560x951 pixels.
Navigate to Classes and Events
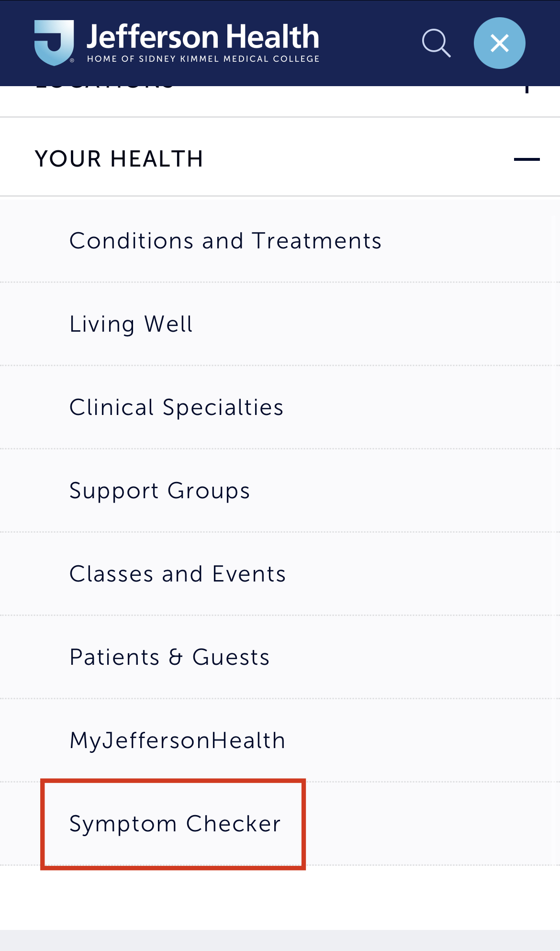178,574
